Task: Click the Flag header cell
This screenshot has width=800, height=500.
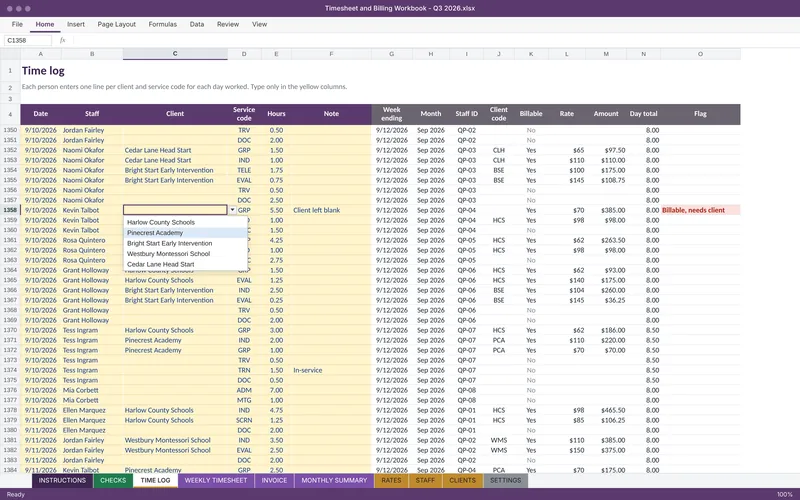Action: [x=700, y=114]
